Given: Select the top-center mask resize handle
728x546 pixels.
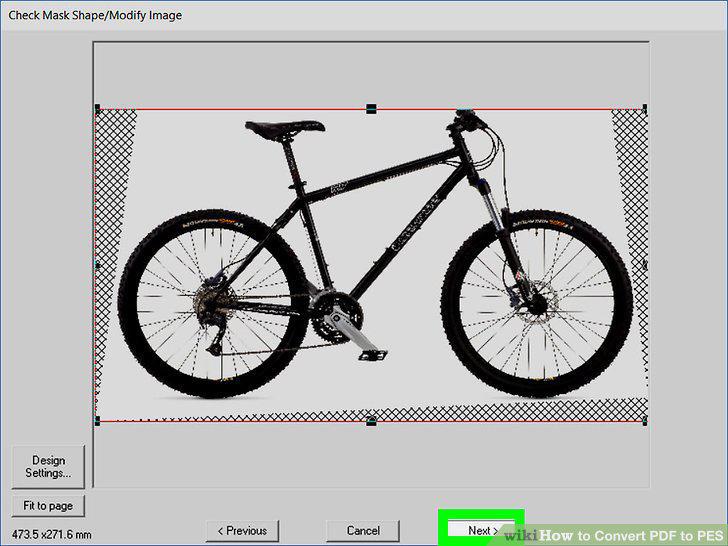Looking at the screenshot, I should pos(371,109).
